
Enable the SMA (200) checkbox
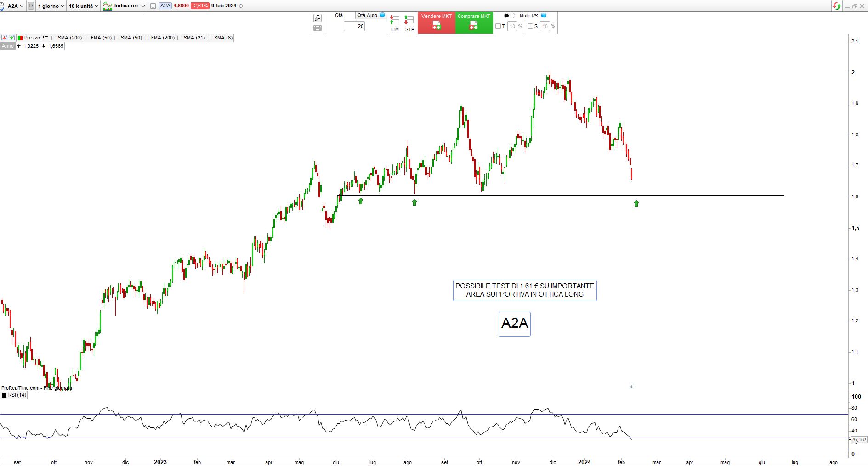[54, 38]
